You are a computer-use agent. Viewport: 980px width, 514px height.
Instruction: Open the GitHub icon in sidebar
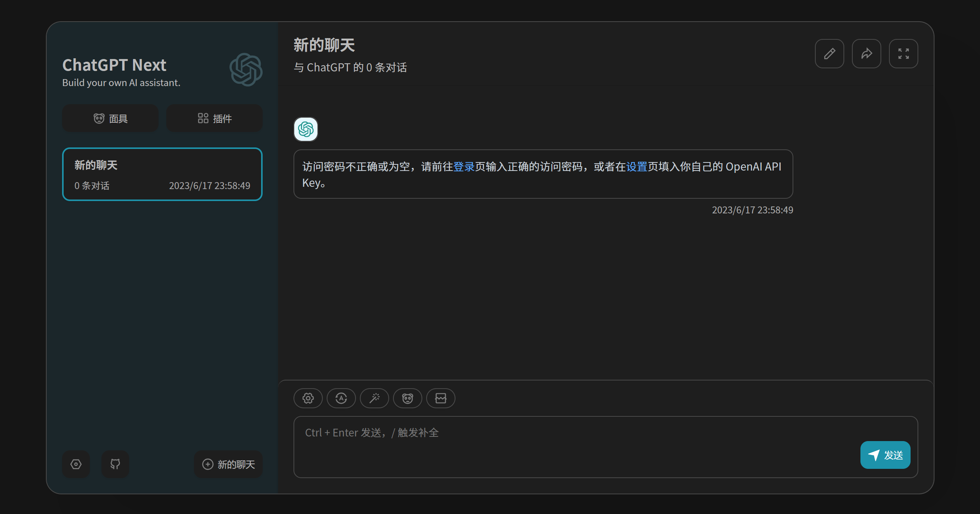pyautogui.click(x=115, y=464)
